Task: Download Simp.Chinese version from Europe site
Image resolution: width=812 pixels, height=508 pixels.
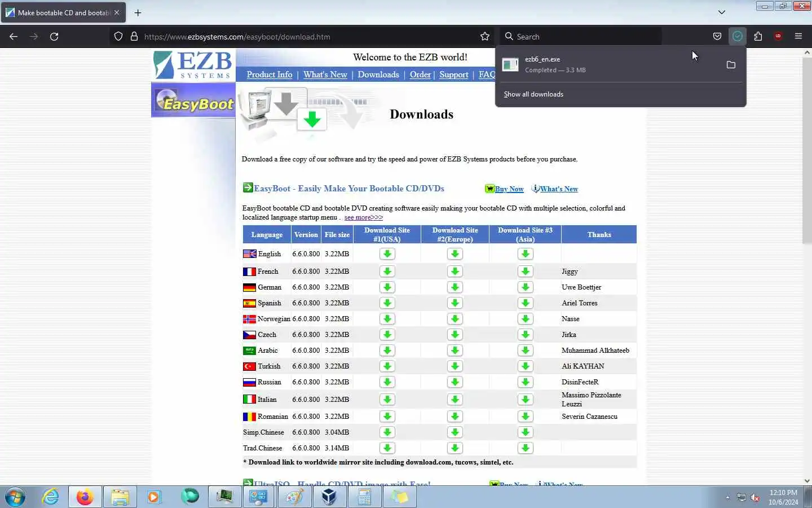Action: [x=454, y=432]
